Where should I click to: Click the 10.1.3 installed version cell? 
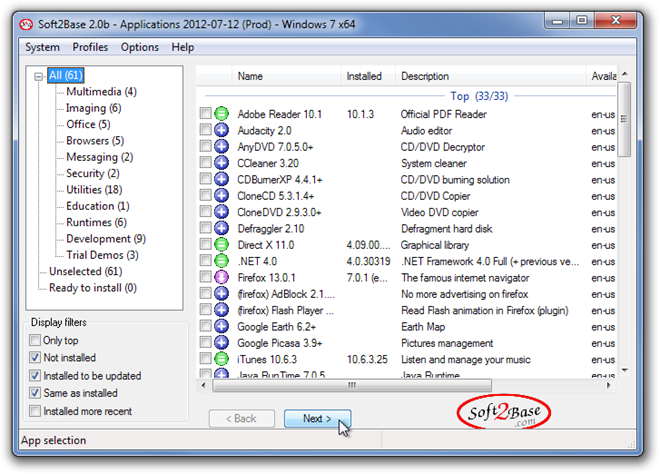tap(360, 114)
